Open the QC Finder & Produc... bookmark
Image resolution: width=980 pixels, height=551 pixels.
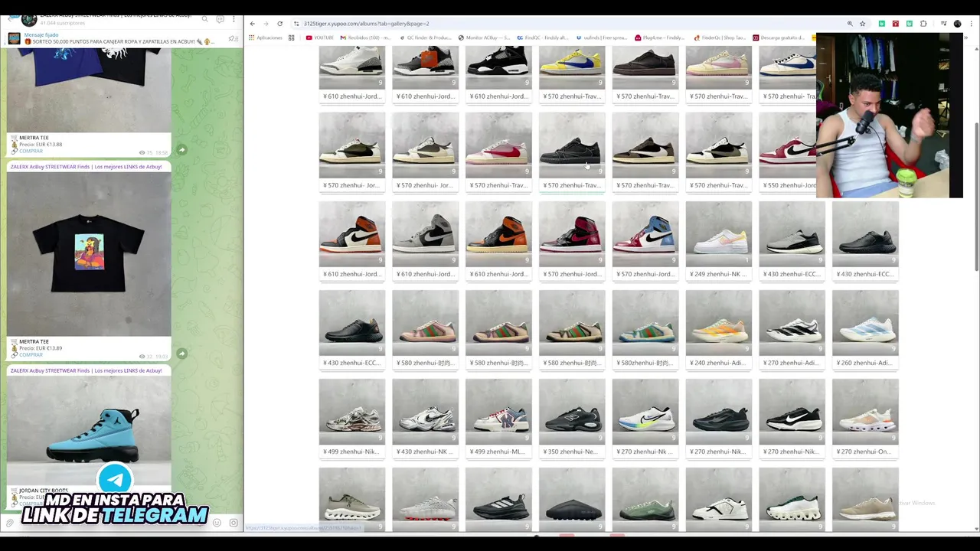(x=426, y=37)
